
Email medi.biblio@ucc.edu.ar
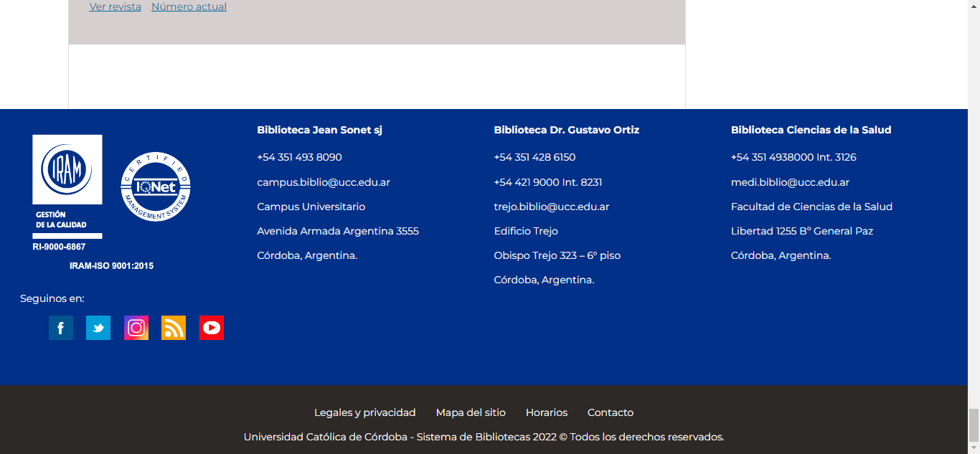[x=790, y=182]
